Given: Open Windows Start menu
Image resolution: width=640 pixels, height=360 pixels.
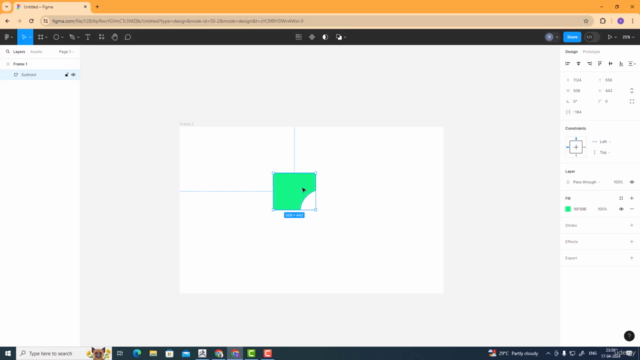Looking at the screenshot, I should click(8, 353).
